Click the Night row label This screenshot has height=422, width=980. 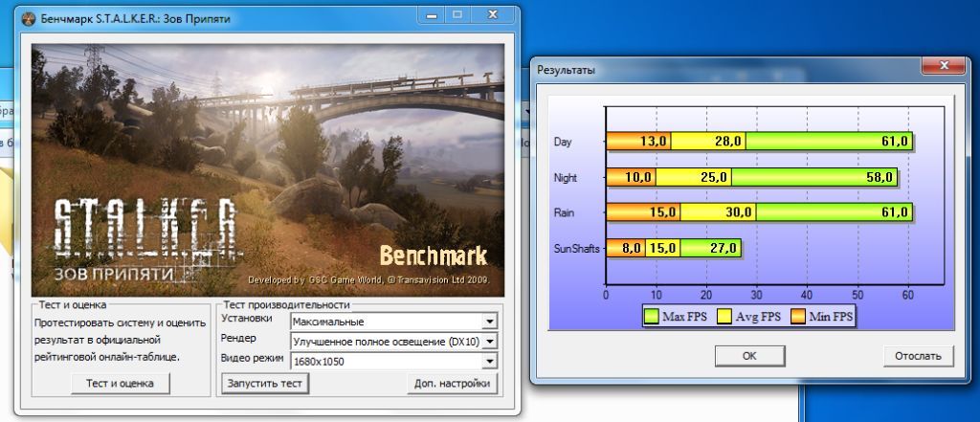tap(566, 178)
